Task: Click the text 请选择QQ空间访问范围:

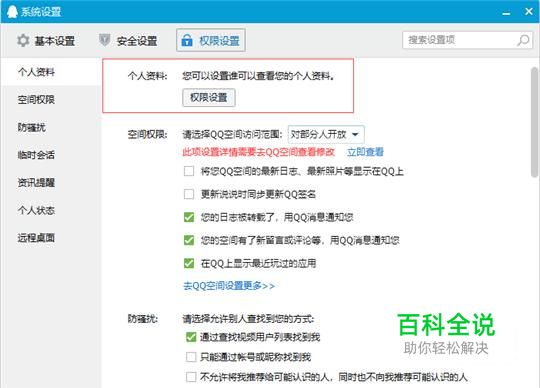Action: click(232, 134)
